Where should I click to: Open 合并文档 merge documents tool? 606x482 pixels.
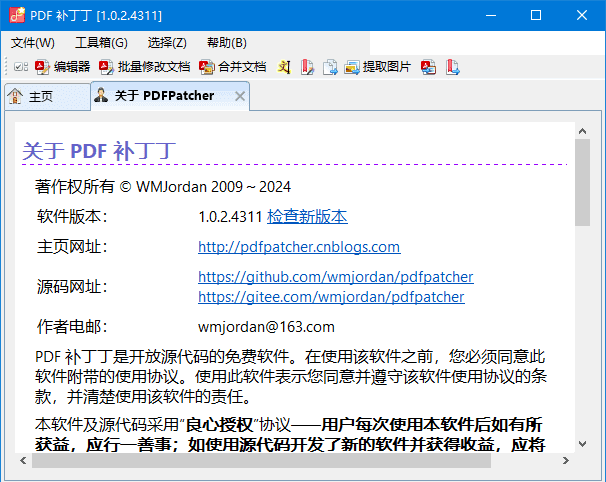point(233,67)
